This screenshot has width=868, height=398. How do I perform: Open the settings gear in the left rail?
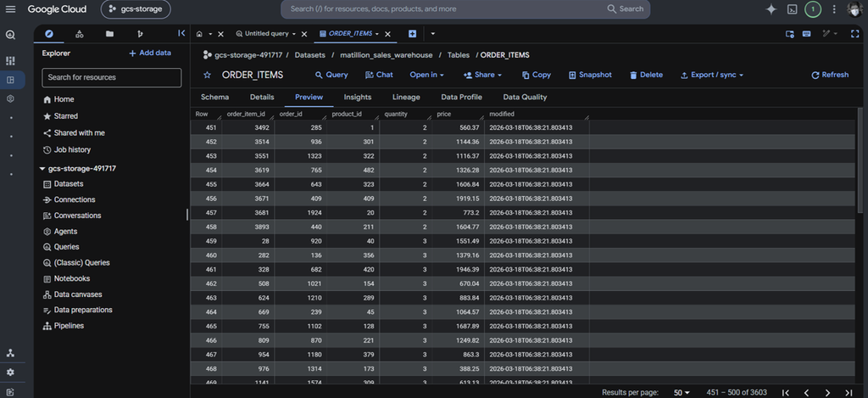pos(10,373)
